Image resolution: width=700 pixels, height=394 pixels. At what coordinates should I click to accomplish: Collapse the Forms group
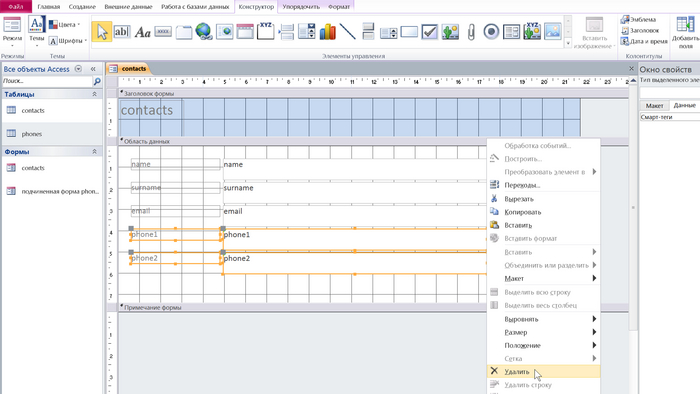[94, 152]
